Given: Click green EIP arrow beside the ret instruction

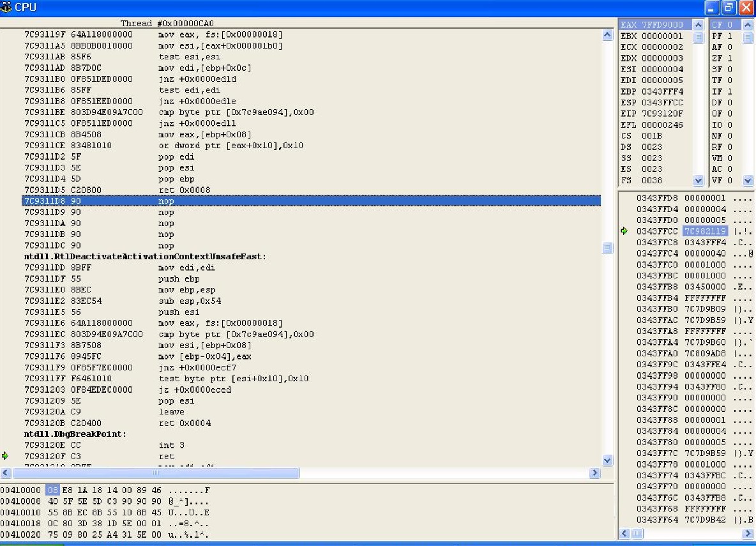Looking at the screenshot, I should [x=6, y=456].
